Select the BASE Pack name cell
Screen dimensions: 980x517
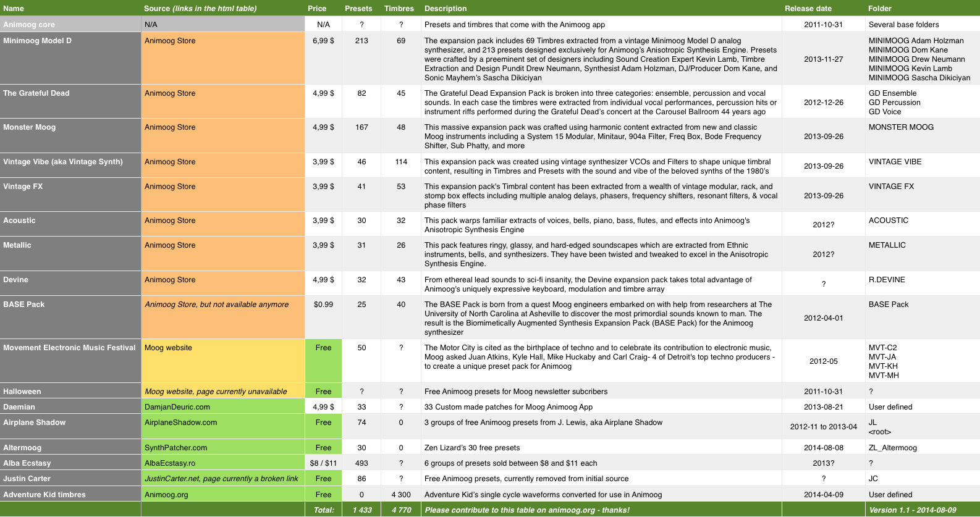coord(70,317)
